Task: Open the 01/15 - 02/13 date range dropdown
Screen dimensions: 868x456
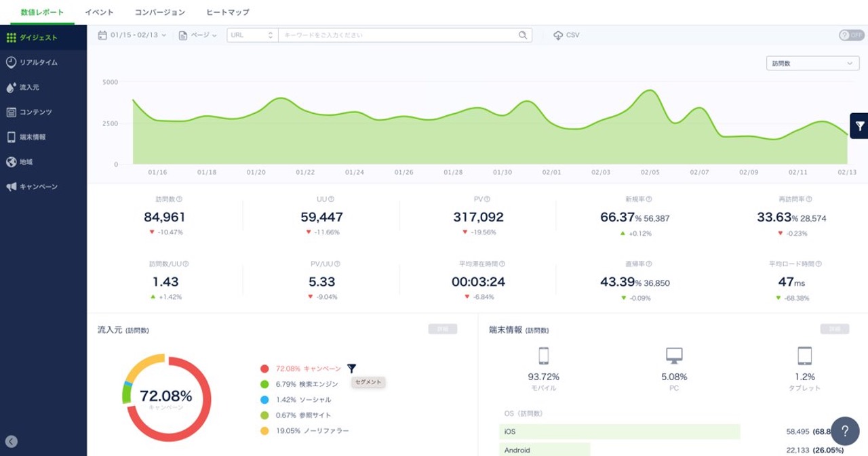Action: coord(132,35)
